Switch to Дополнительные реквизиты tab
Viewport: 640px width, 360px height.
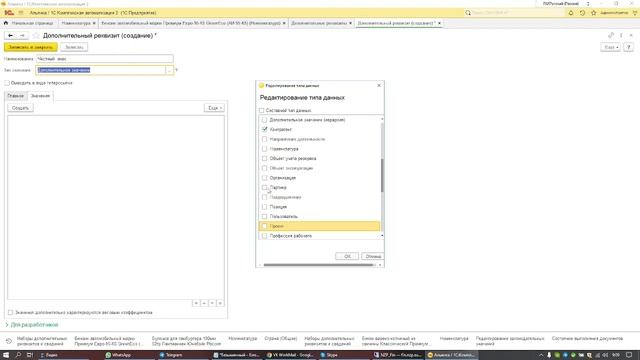[319, 23]
